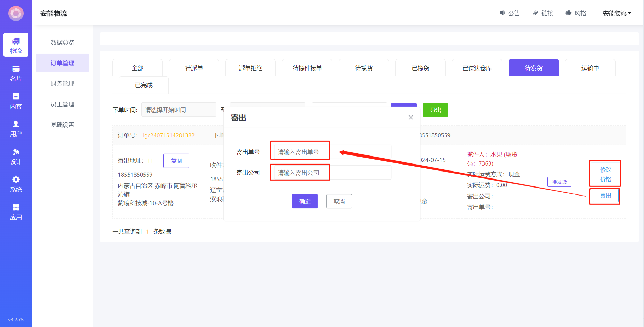Click the green 导出 export button

tap(435, 110)
